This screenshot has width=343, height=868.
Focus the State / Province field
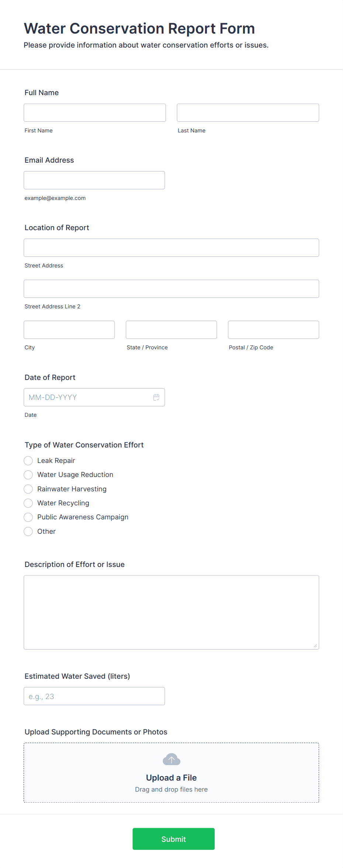[171, 329]
